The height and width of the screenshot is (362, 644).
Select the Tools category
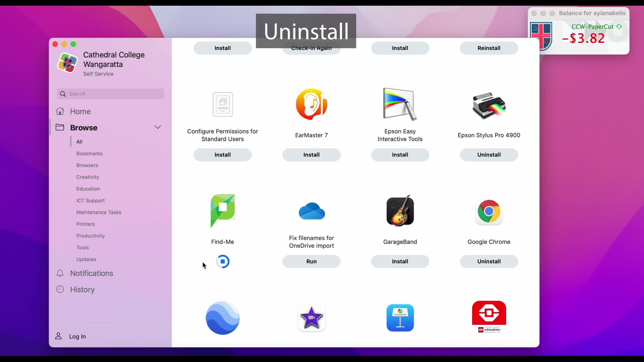coord(82,247)
